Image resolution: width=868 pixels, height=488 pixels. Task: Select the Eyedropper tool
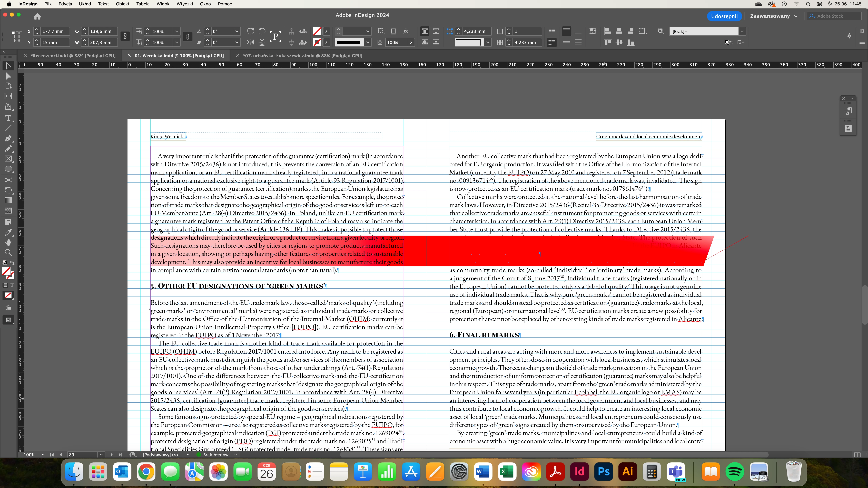click(8, 232)
